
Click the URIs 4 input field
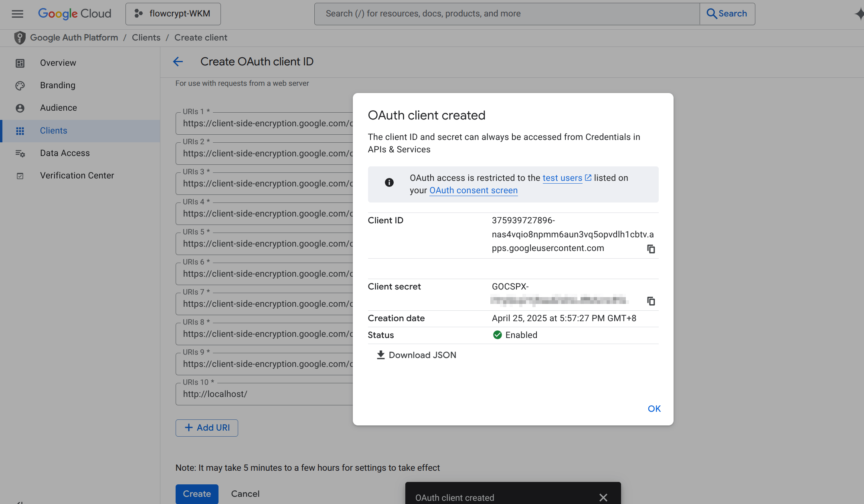pyautogui.click(x=264, y=214)
